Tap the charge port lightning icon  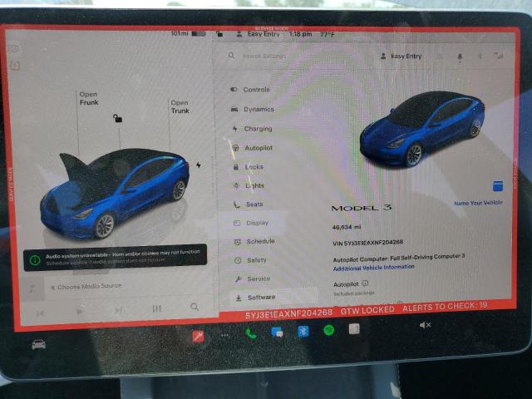199,165
